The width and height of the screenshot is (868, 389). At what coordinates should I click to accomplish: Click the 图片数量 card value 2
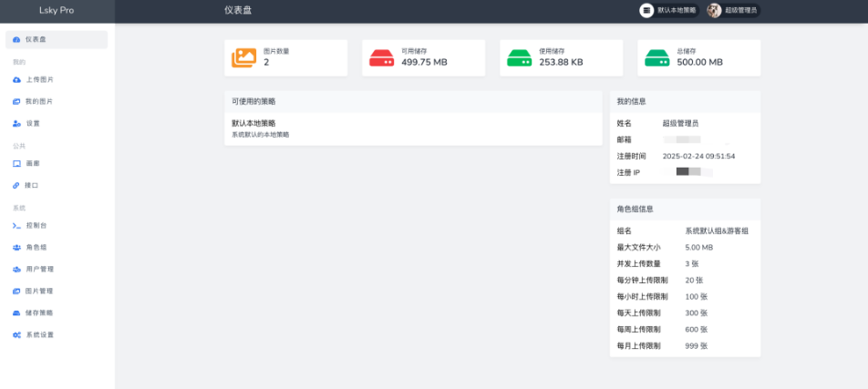click(266, 63)
